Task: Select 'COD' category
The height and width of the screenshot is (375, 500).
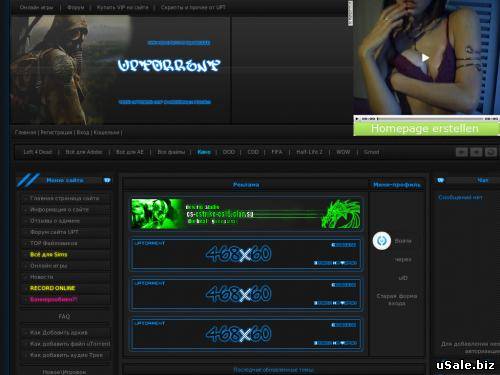Action: pyautogui.click(x=253, y=152)
